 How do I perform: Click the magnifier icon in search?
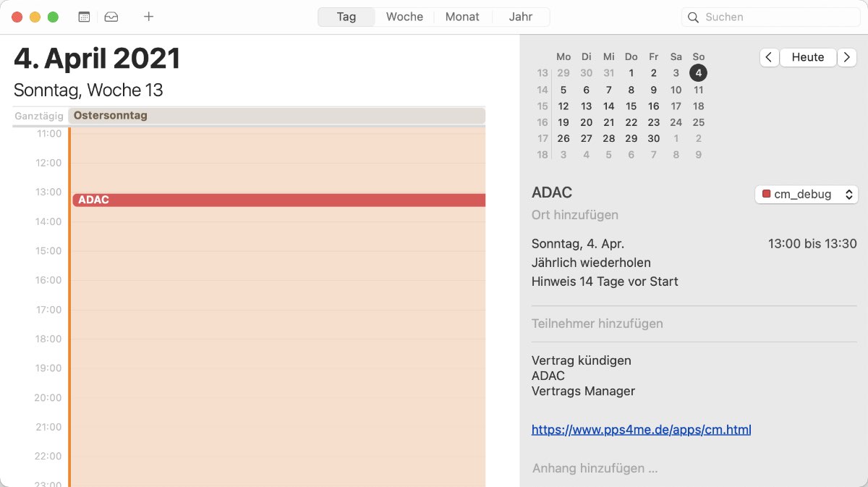pos(693,17)
